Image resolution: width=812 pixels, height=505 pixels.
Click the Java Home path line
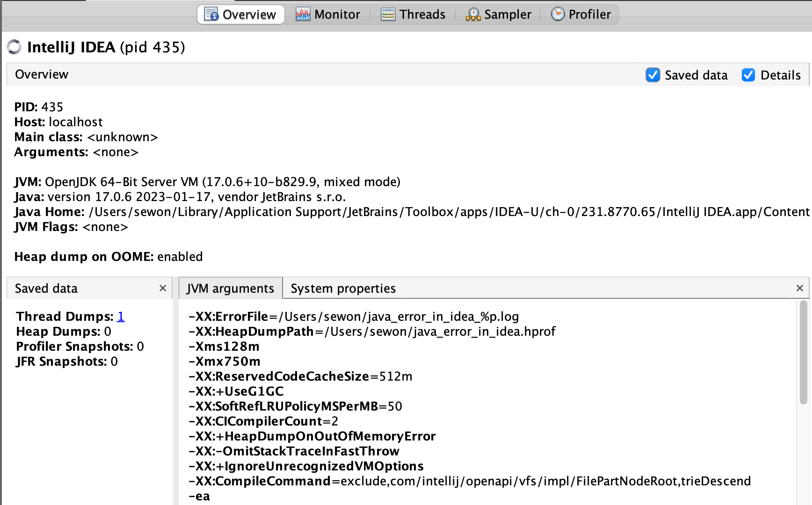(x=412, y=212)
